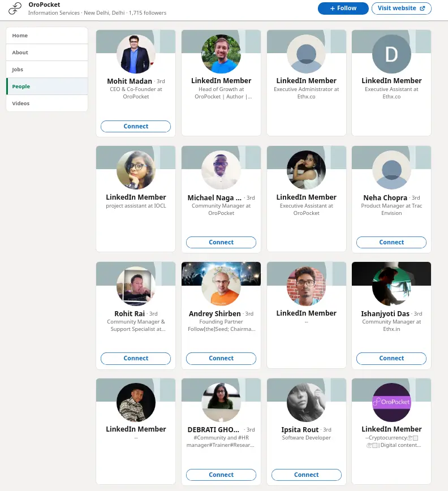Viewport: 448px width, 491px height.
Task: Open the About tab
Action: pyautogui.click(x=47, y=52)
